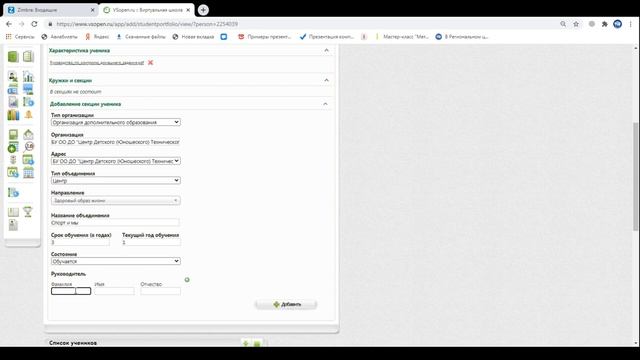Click the blue presentation board sidebar icon

(x=28, y=89)
